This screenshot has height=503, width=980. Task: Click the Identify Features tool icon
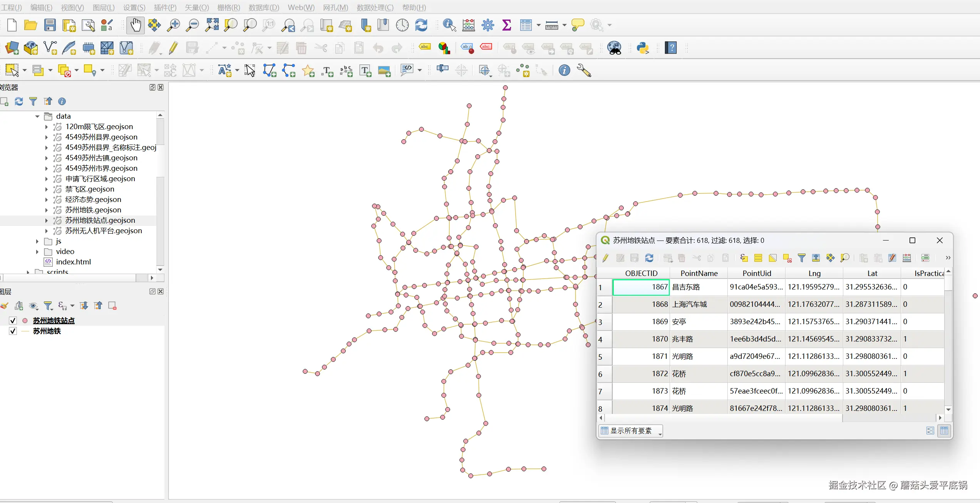(x=449, y=25)
